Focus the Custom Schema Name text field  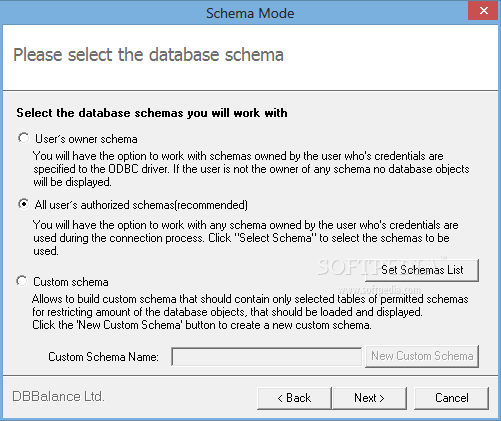[x=267, y=357]
